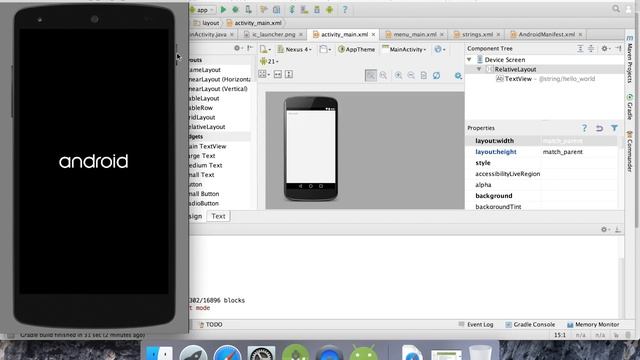Open the MainActivity association dropdown

coord(404,49)
